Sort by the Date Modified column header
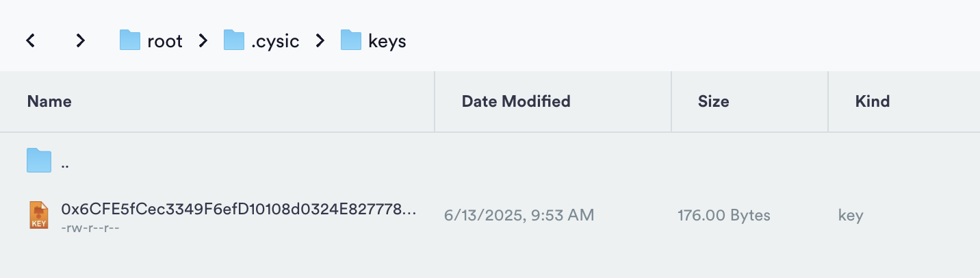Viewport: 980px width, 278px height. [x=516, y=102]
